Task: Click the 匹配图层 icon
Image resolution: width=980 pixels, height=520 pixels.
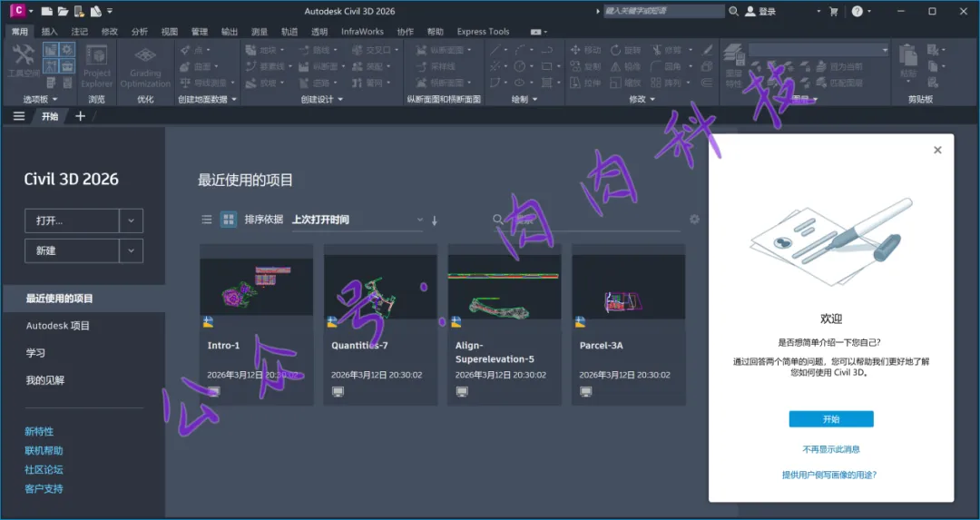Action: pyautogui.click(x=820, y=83)
